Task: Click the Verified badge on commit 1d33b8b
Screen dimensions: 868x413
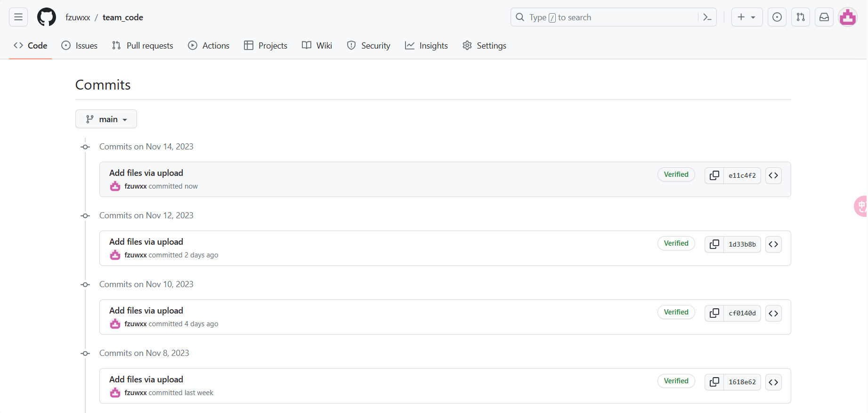Action: click(676, 243)
